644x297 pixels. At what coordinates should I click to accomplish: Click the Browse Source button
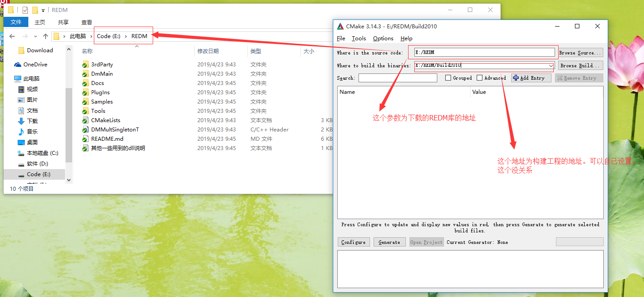580,52
